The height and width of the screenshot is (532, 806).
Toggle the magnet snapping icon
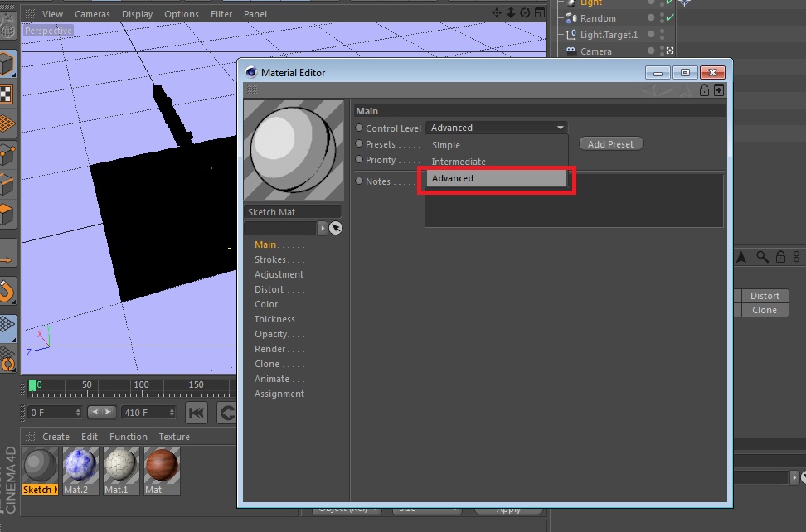tap(7, 291)
